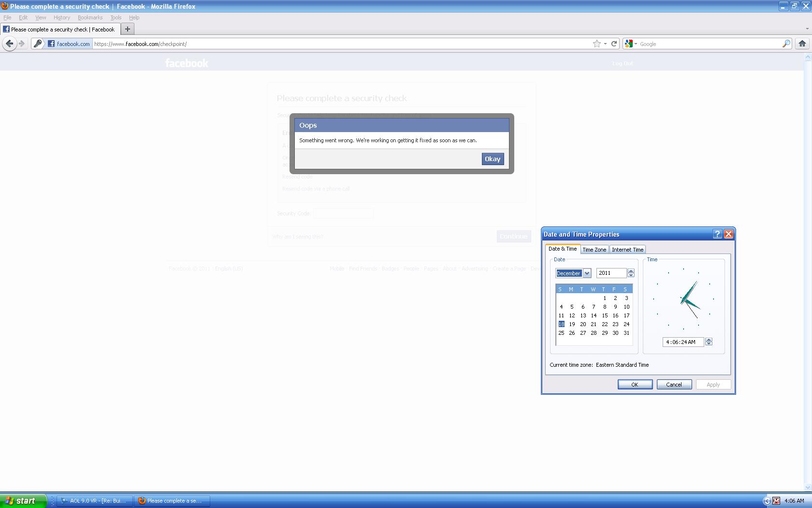
Task: Select December 14 in the calendar
Action: [594, 315]
